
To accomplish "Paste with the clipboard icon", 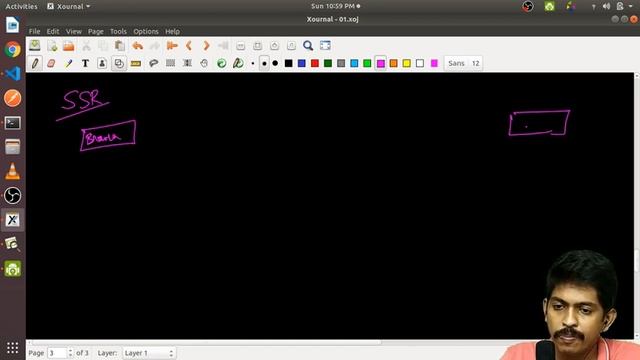I will [x=120, y=46].
